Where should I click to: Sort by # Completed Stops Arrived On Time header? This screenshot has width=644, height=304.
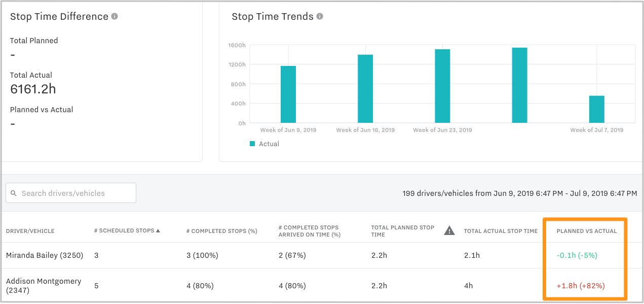tap(310, 231)
